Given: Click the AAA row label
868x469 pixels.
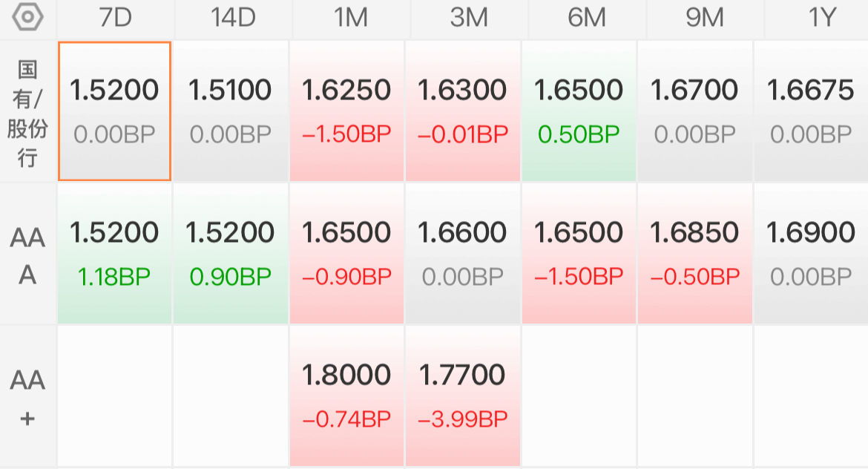Looking at the screenshot, I should tap(27, 255).
